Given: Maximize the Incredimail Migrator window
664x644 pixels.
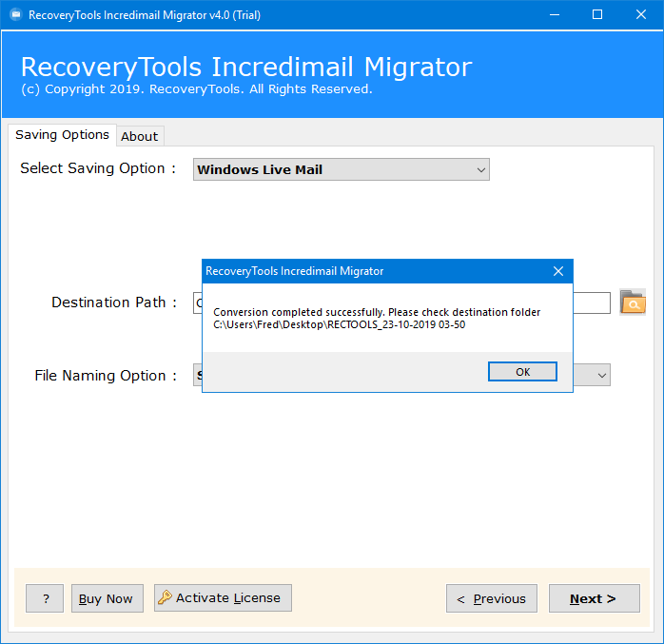Looking at the screenshot, I should click(x=597, y=15).
